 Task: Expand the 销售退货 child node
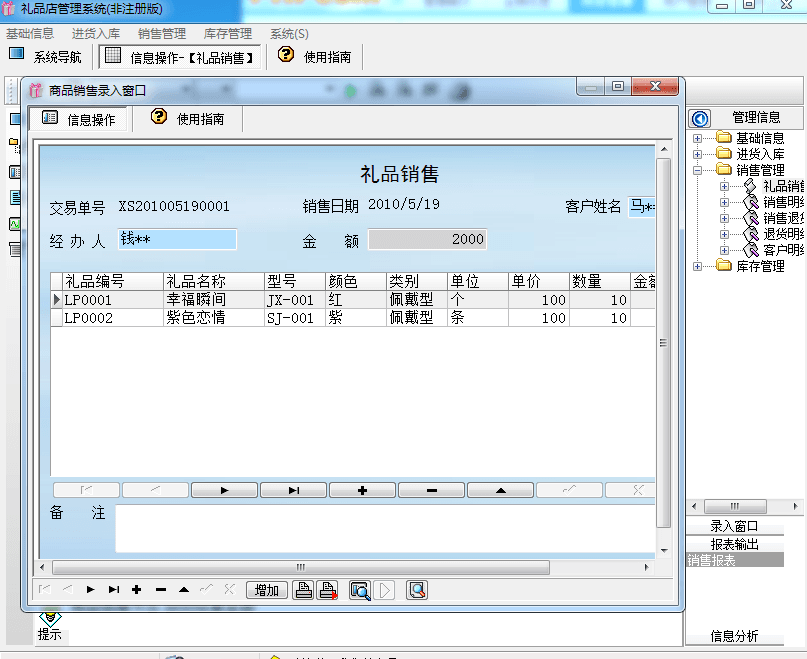(x=724, y=218)
